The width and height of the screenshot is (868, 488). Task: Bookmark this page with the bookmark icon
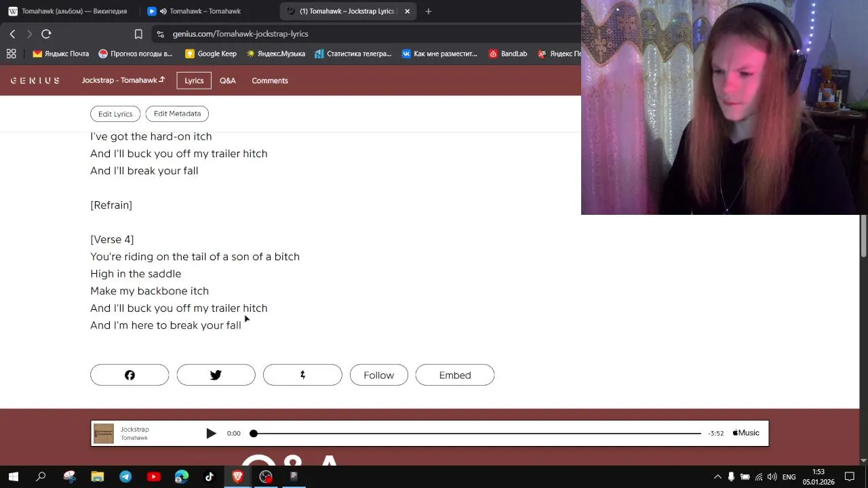(x=138, y=34)
